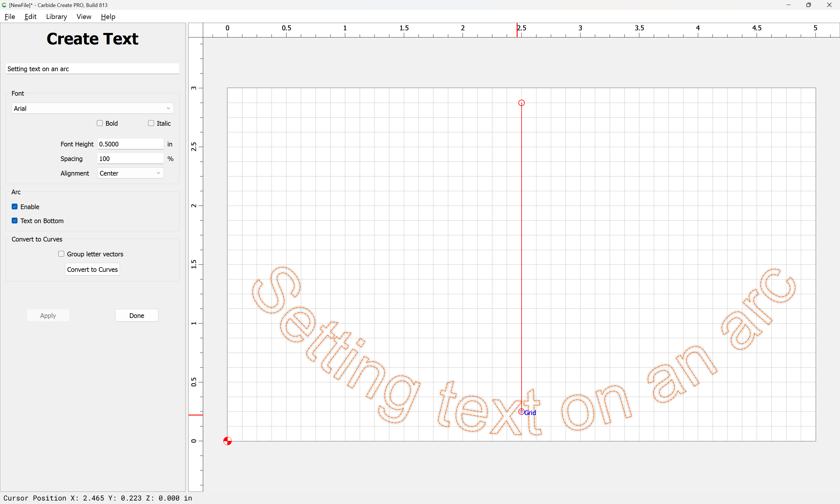Viewport: 840px width, 504px height.
Task: Uncheck the Text on Bottom checkbox
Action: click(15, 221)
